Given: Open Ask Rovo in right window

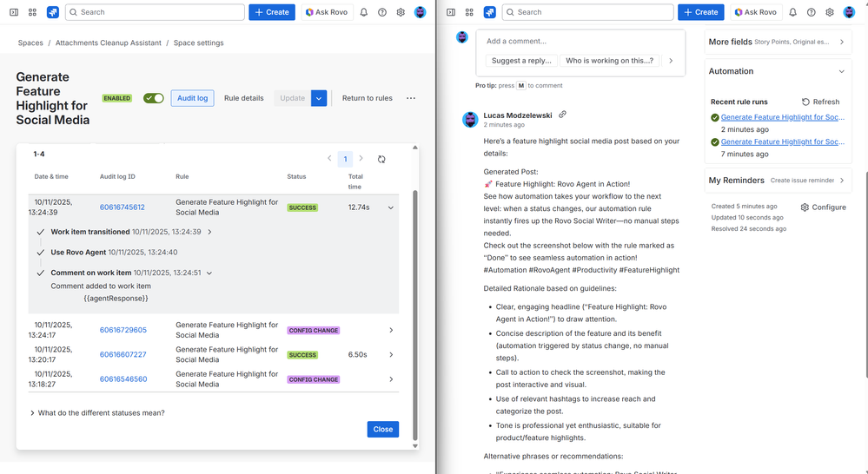Looking at the screenshot, I should pos(756,12).
